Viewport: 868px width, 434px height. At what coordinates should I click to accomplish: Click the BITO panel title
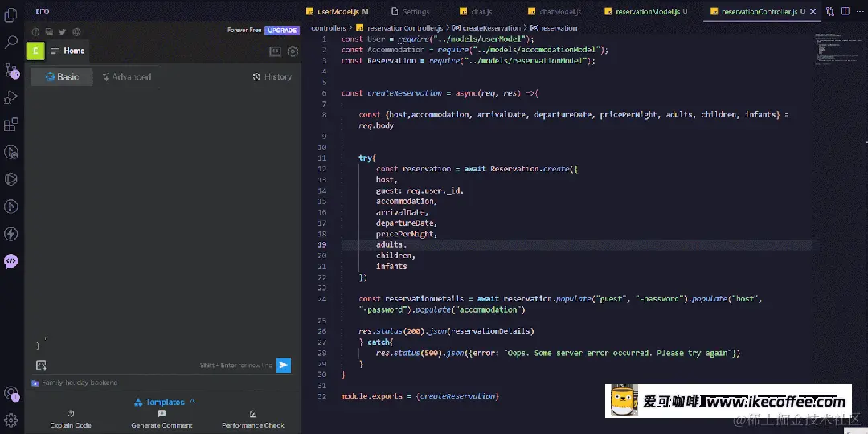pos(42,11)
